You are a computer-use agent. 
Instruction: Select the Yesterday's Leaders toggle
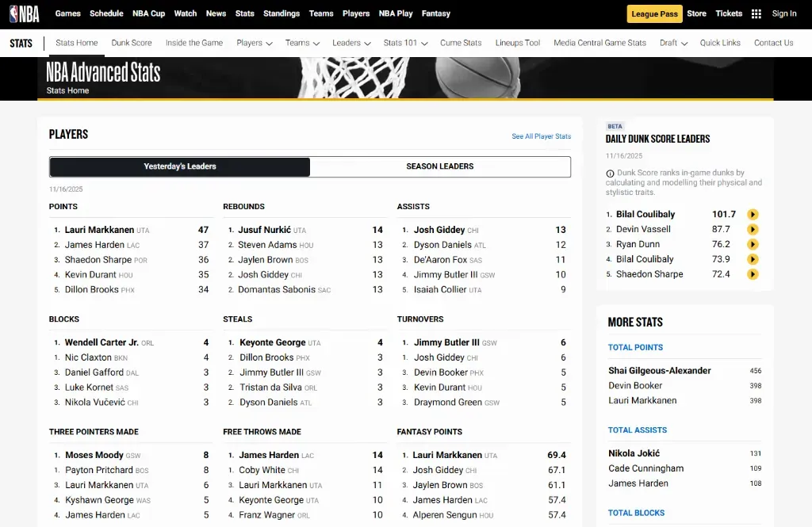coord(179,166)
